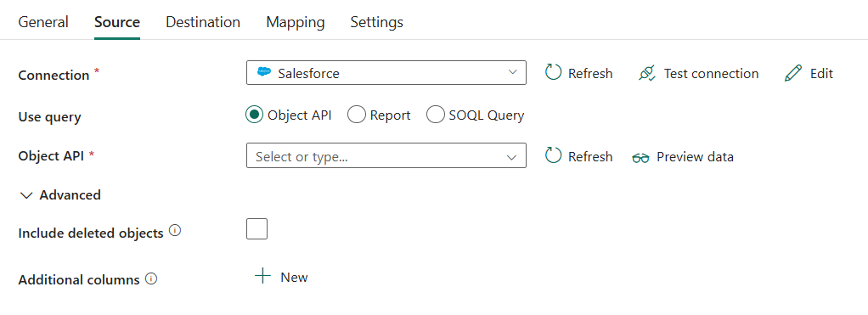Expand the Object API dropdown chevron
This screenshot has height=315, width=868.
click(x=511, y=157)
